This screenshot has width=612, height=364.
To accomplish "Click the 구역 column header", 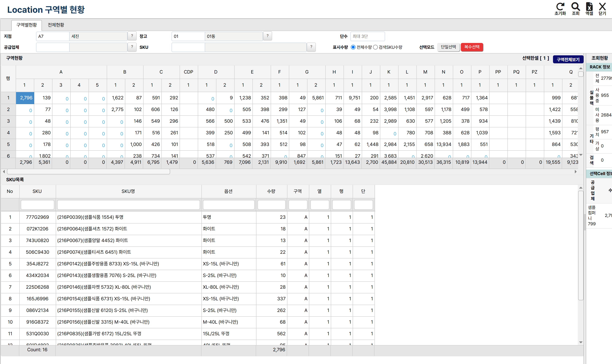I will pos(298,191).
